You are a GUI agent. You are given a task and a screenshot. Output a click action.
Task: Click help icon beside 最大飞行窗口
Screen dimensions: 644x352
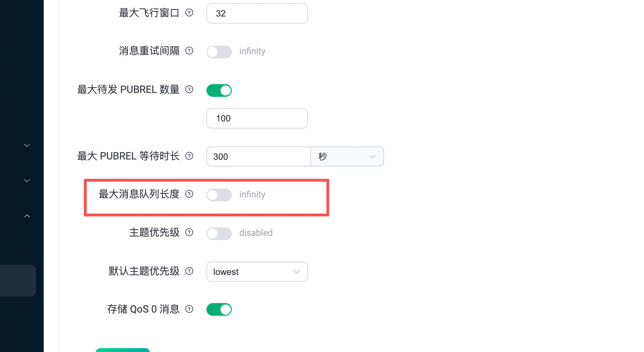(189, 13)
